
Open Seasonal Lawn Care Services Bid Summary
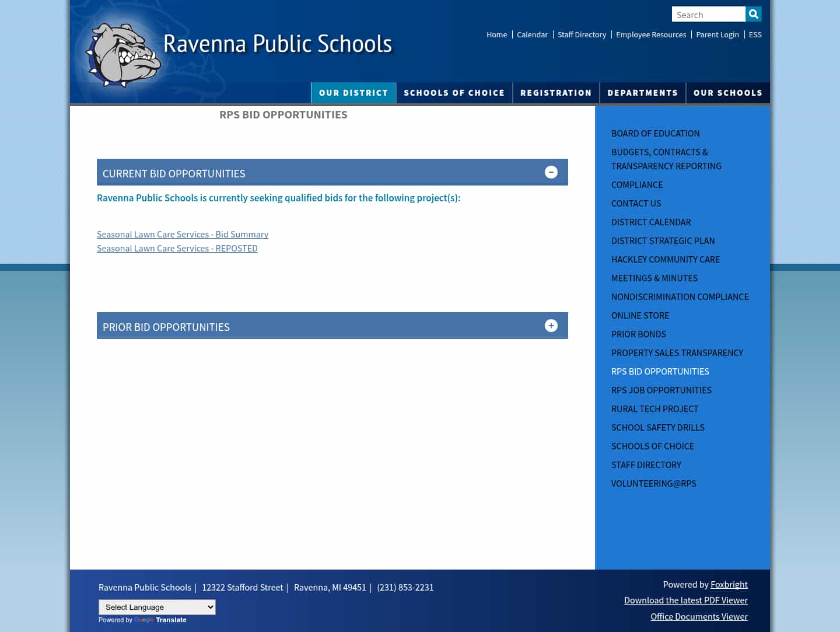pos(183,234)
